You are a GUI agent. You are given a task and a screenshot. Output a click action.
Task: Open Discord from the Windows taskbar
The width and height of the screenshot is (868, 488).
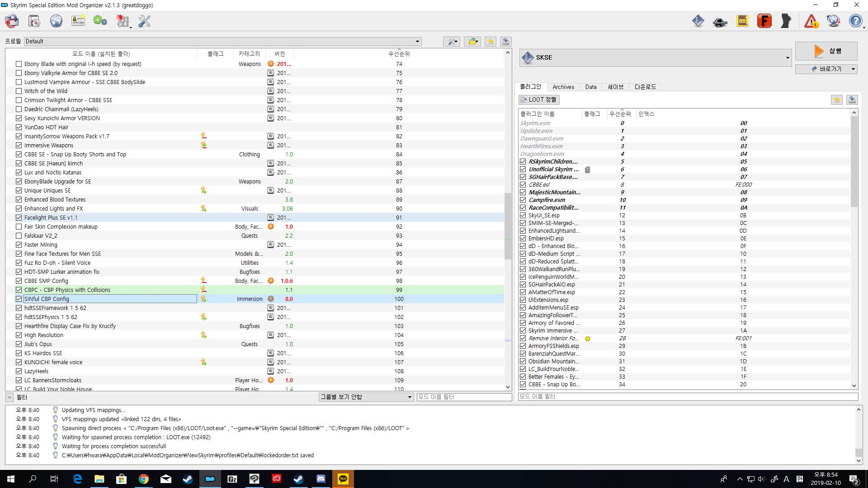point(321,479)
